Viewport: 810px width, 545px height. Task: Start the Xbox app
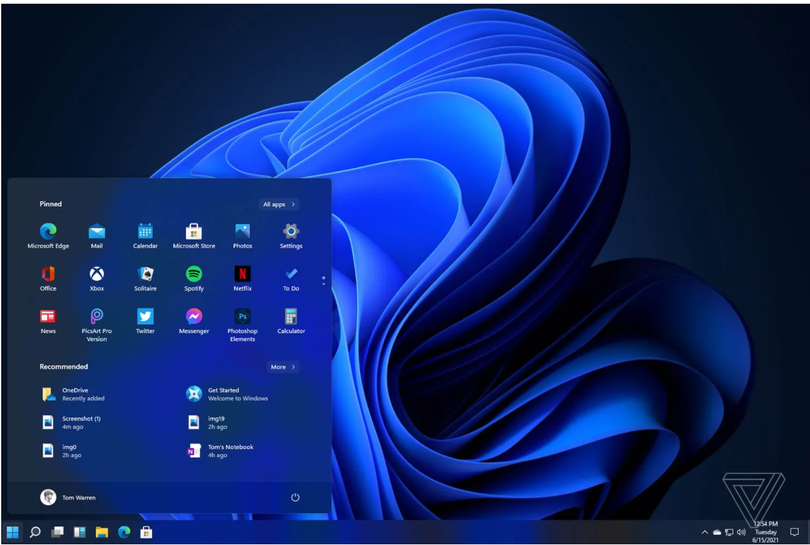(97, 274)
